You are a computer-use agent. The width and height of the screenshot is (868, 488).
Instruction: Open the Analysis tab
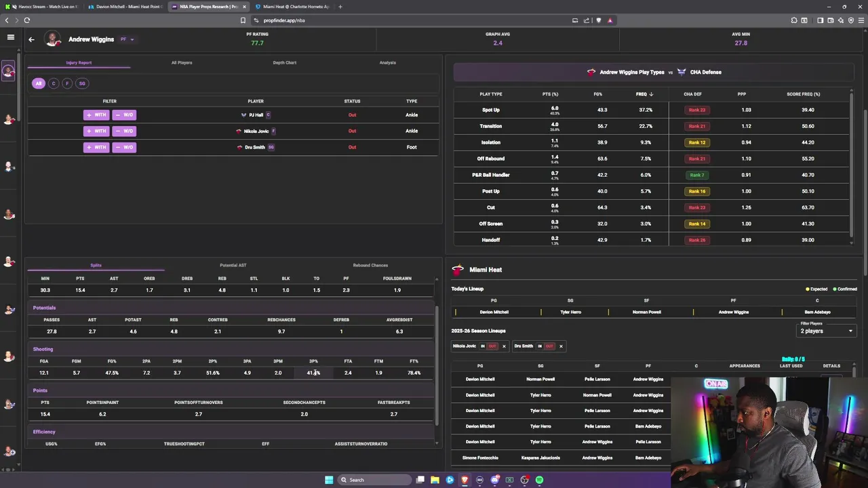point(388,62)
